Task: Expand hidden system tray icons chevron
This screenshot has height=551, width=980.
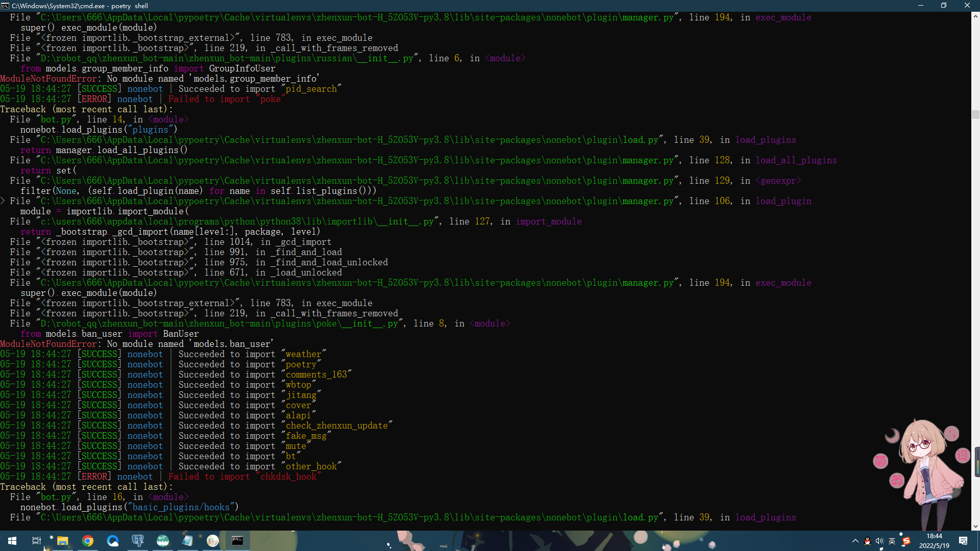Action: coord(855,541)
